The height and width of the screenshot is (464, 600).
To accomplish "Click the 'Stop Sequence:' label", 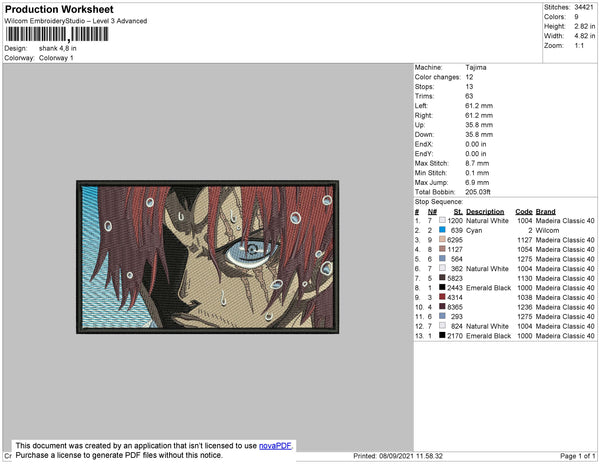I will 439,202.
